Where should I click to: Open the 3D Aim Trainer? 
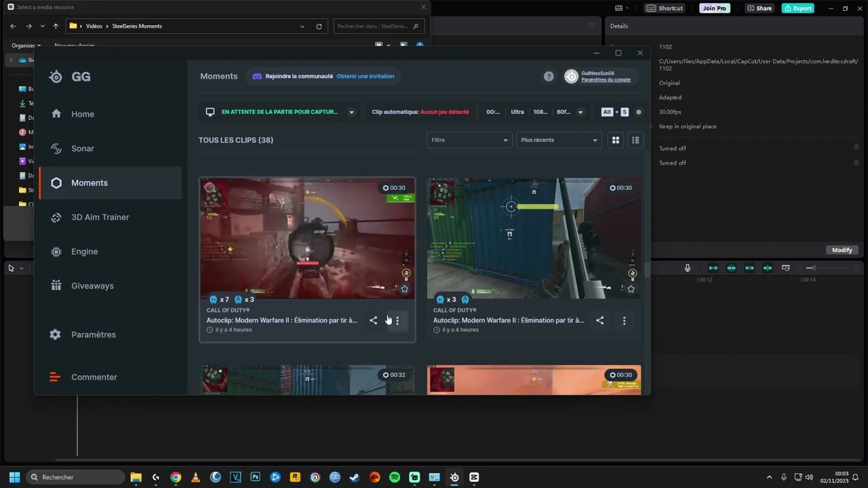pos(111,217)
